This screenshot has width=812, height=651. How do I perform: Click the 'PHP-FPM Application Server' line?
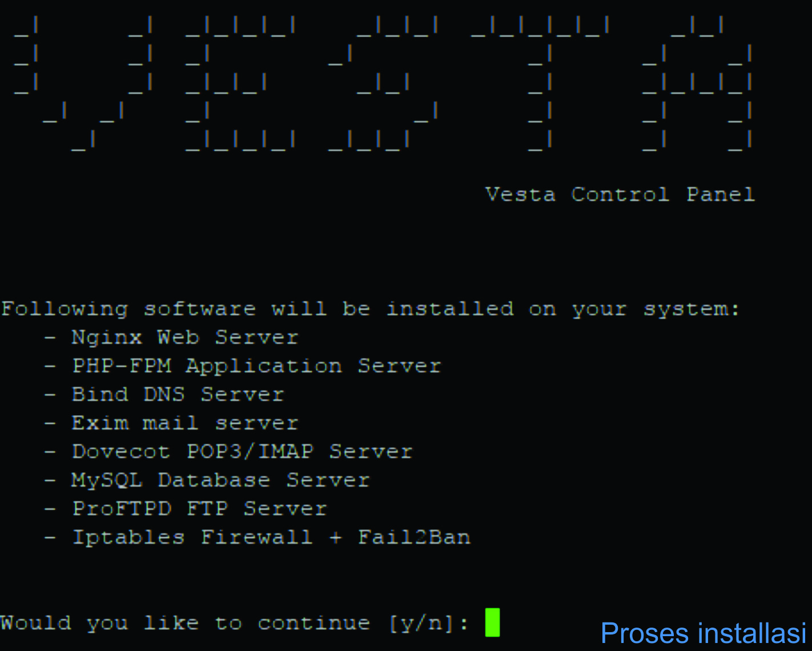point(257,366)
